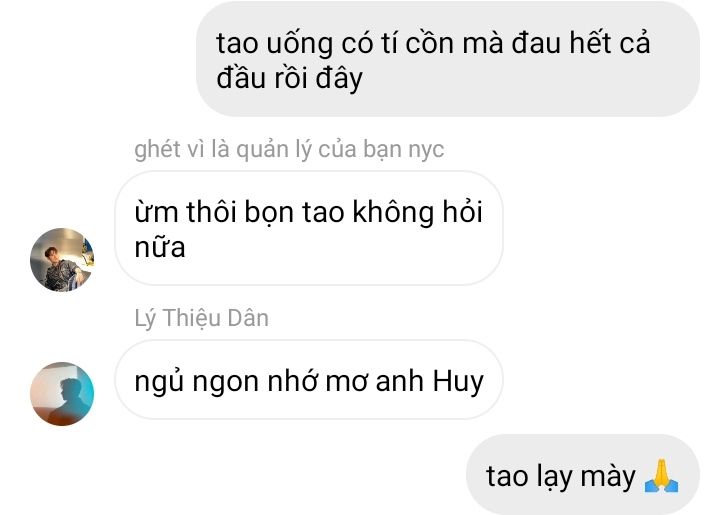
Task: Click the word 'ngon' in the third bubble
Action: pyautogui.click(x=225, y=383)
